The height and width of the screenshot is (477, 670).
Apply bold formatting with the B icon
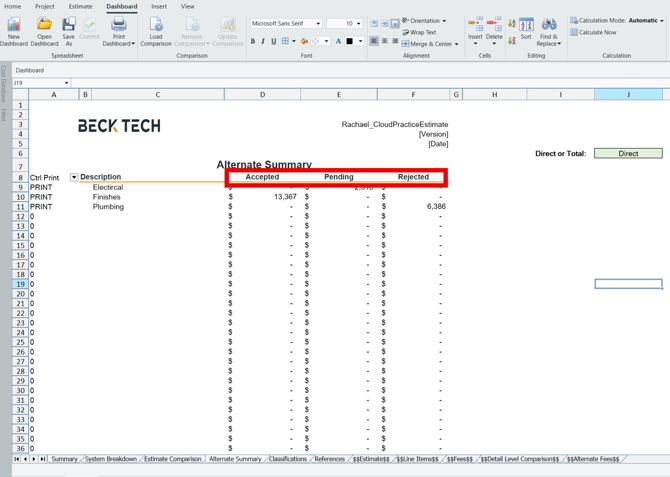(x=253, y=42)
